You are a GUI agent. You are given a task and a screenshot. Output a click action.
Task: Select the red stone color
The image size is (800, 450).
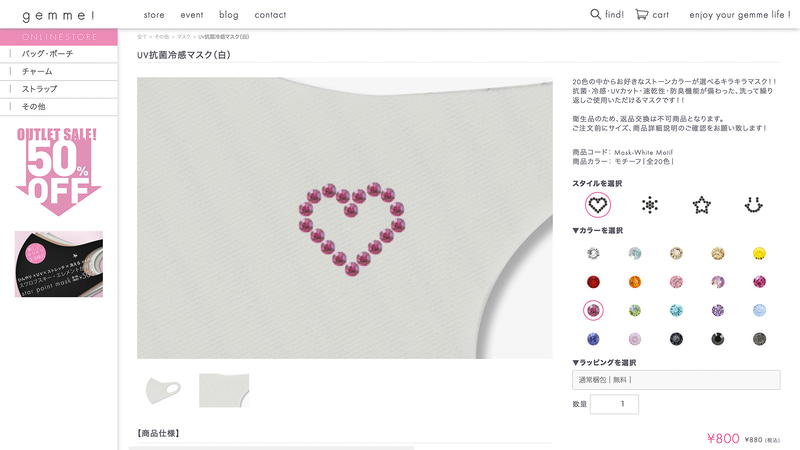click(593, 282)
